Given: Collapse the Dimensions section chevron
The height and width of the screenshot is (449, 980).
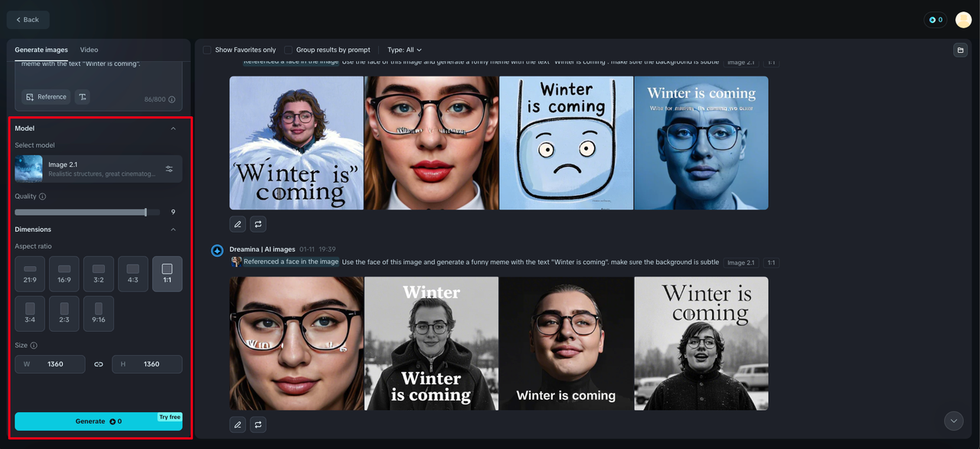Looking at the screenshot, I should click(173, 229).
